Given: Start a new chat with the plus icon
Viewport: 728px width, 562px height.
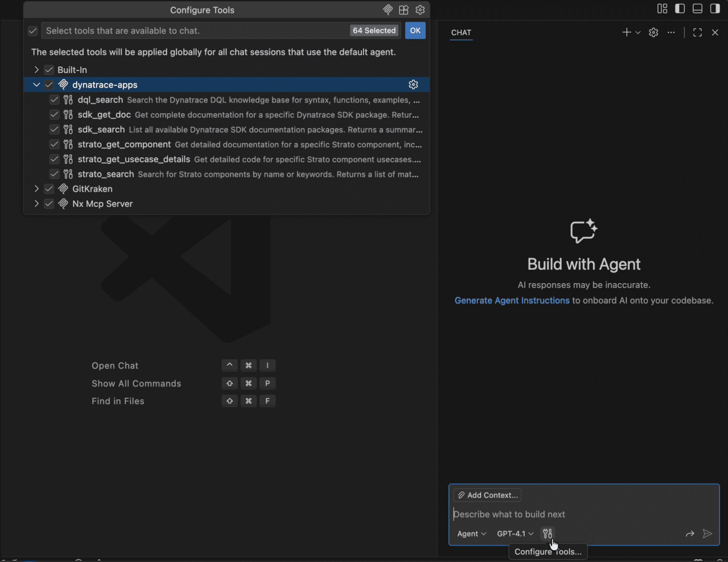Looking at the screenshot, I should click(626, 32).
